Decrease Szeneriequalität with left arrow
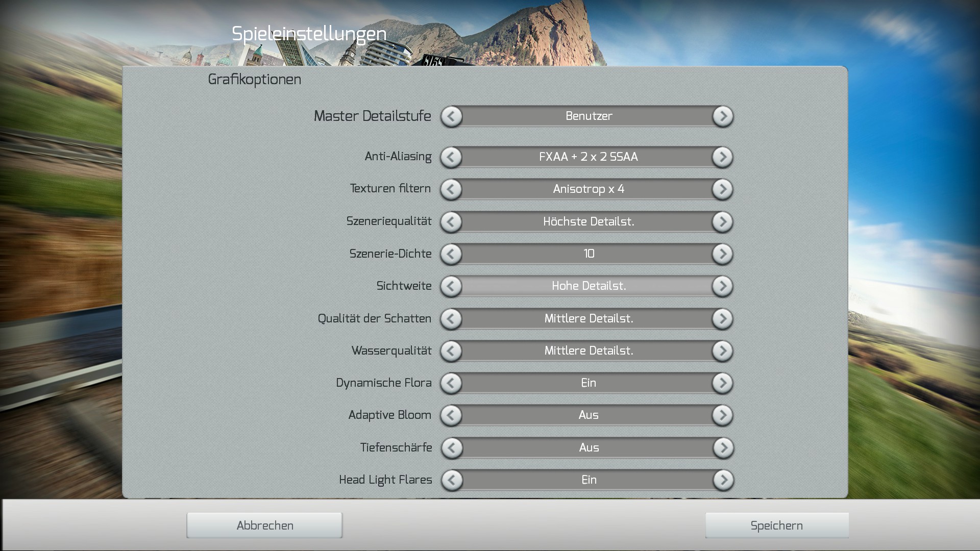 pos(451,222)
